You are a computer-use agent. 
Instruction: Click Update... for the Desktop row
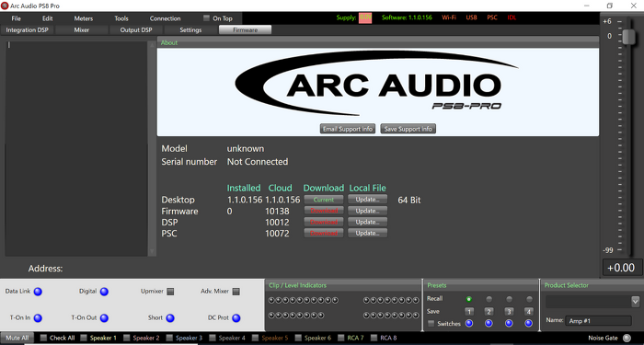point(368,200)
